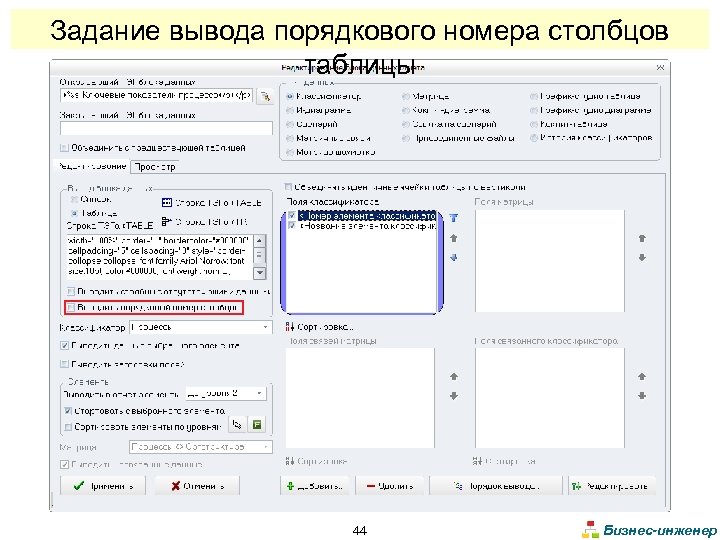Click the filter icon beside classifier fields list
The height and width of the screenshot is (540, 720).
(454, 218)
